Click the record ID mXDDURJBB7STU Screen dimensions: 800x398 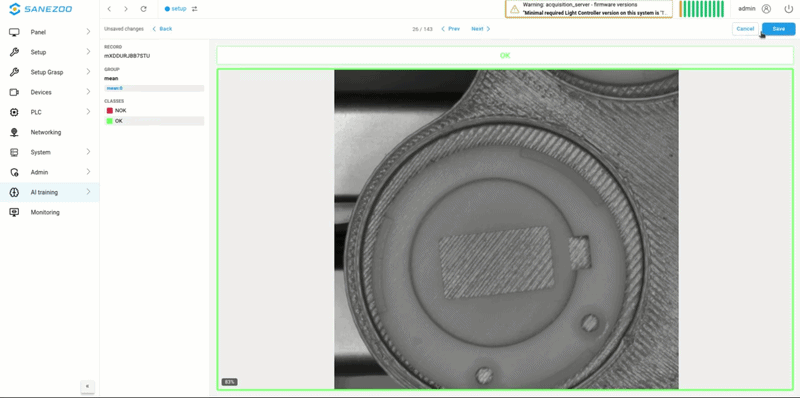point(127,56)
